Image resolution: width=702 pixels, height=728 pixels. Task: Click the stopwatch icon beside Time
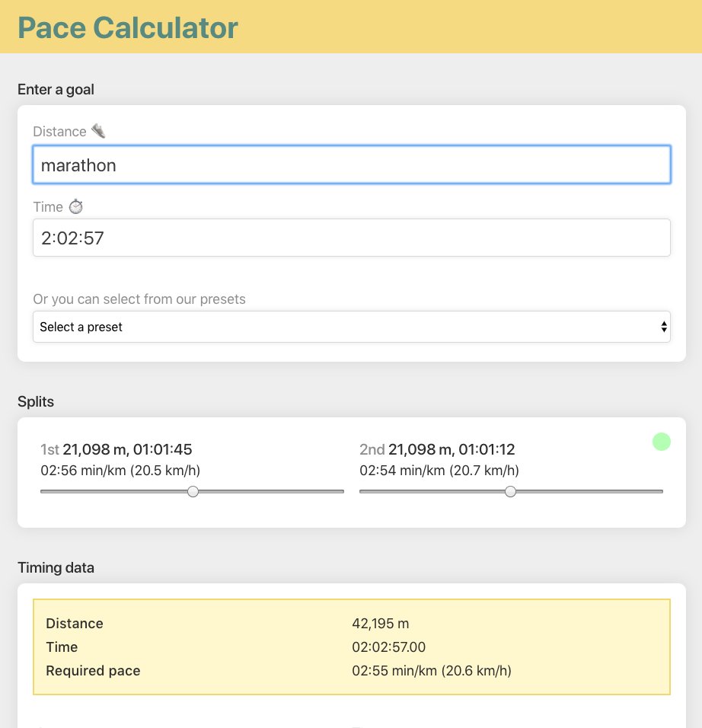coord(76,206)
